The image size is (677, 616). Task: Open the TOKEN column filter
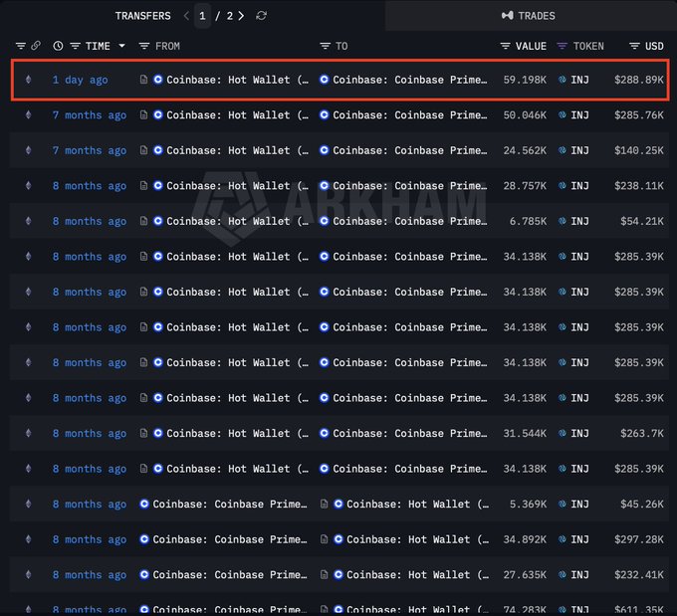562,46
